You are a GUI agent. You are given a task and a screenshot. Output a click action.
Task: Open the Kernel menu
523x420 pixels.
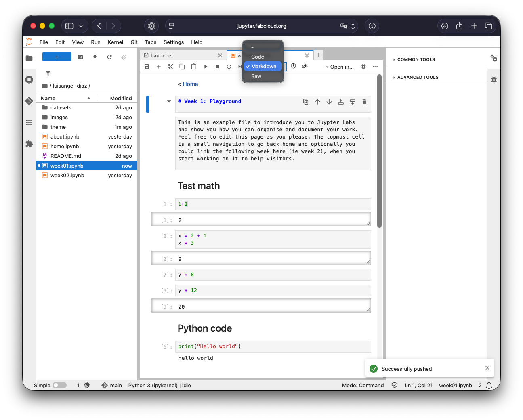coord(116,42)
